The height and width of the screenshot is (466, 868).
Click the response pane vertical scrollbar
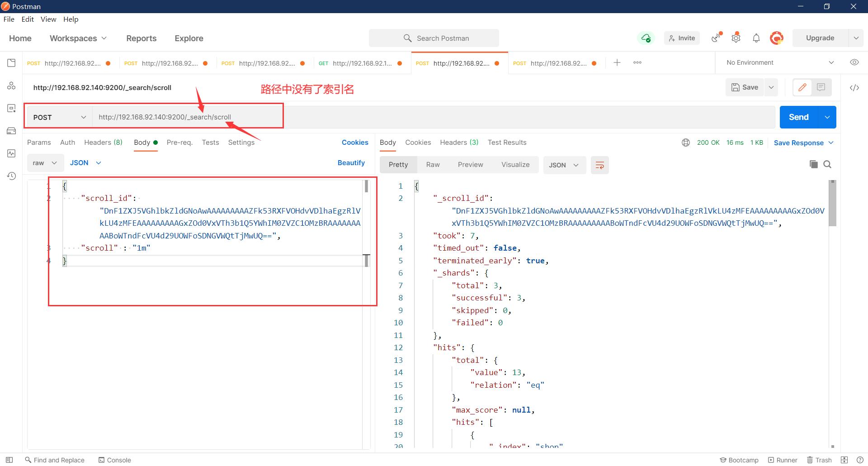[x=832, y=204]
